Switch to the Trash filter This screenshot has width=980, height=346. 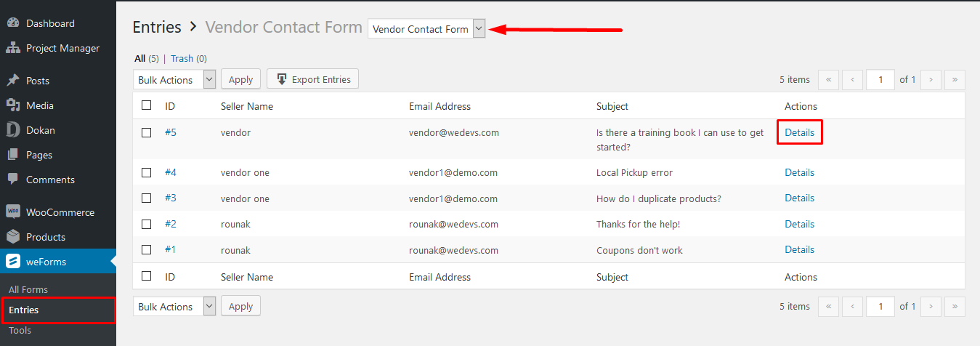click(x=182, y=58)
